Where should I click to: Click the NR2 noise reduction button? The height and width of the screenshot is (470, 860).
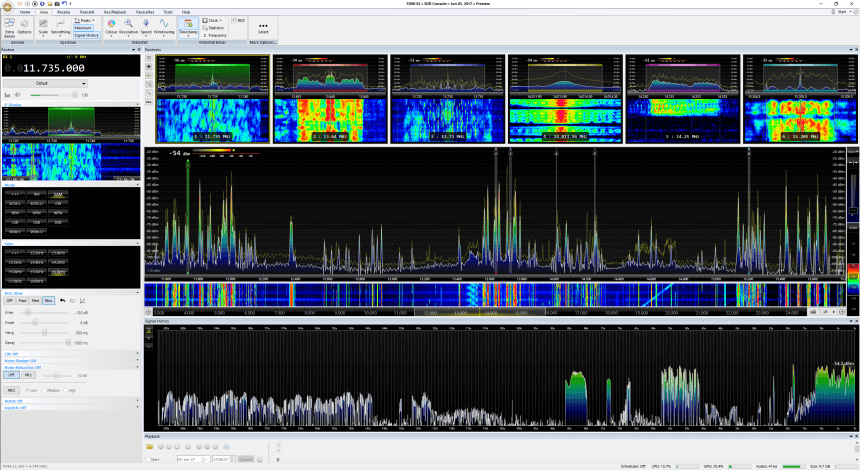(11, 390)
